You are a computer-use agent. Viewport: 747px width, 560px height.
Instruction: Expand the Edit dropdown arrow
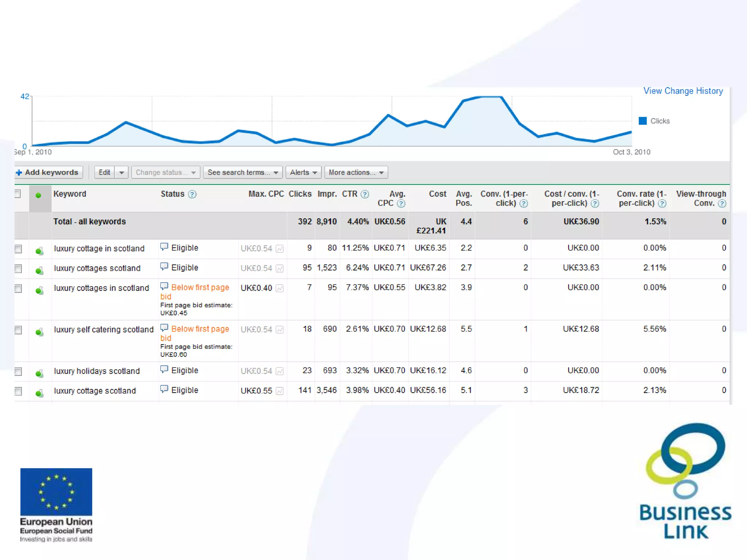[x=121, y=172]
